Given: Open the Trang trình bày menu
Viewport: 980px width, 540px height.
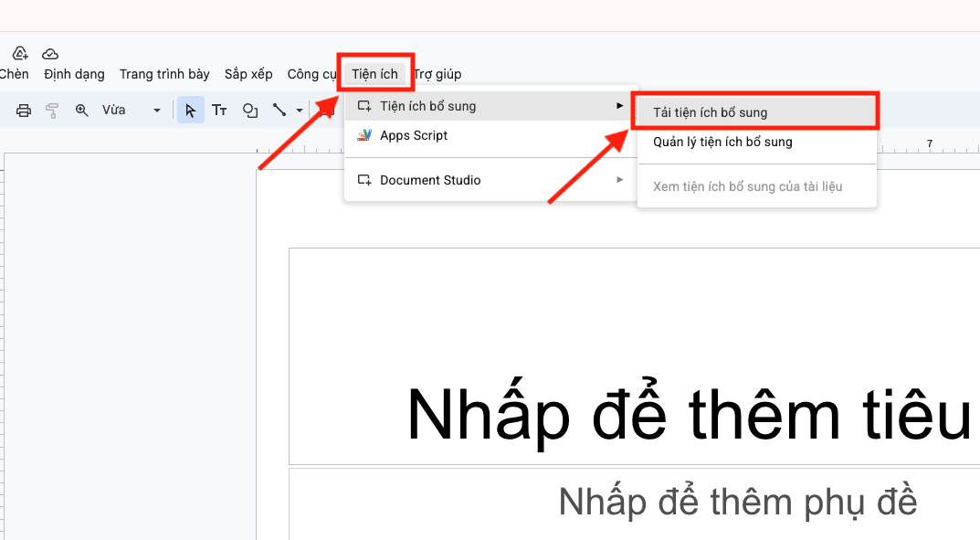Looking at the screenshot, I should pos(164,74).
